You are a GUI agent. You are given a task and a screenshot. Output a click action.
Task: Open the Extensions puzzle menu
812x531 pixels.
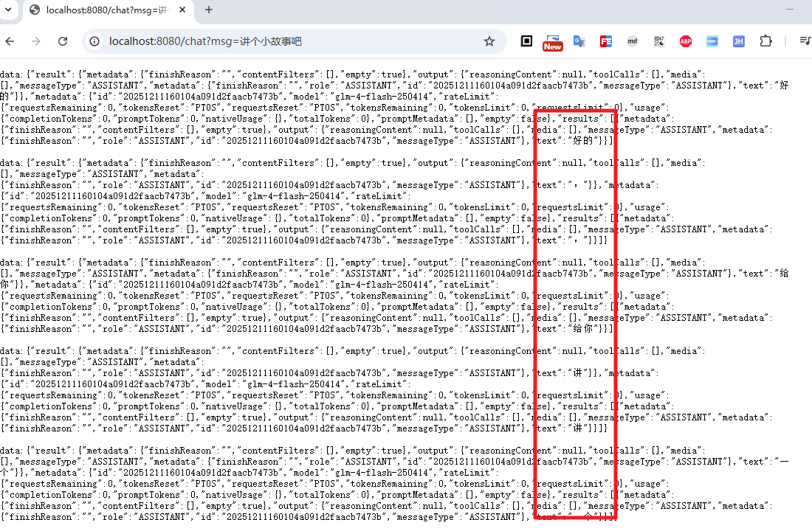765,41
